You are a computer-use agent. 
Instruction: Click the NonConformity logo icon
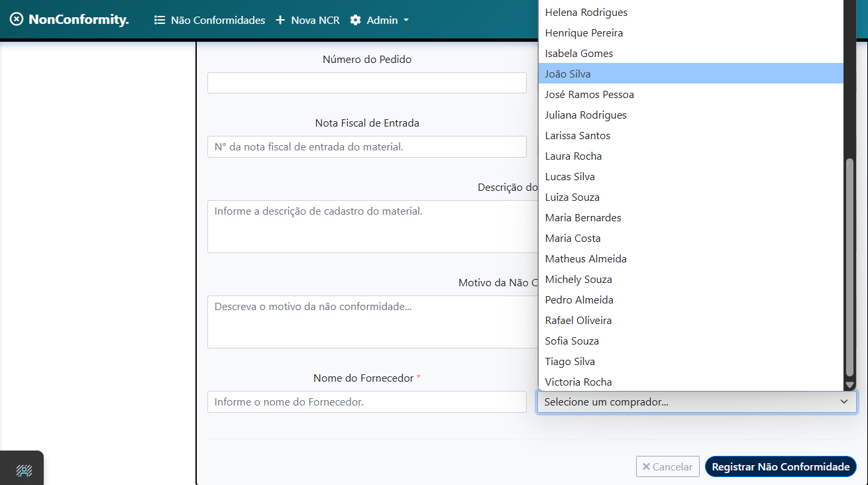pos(17,20)
